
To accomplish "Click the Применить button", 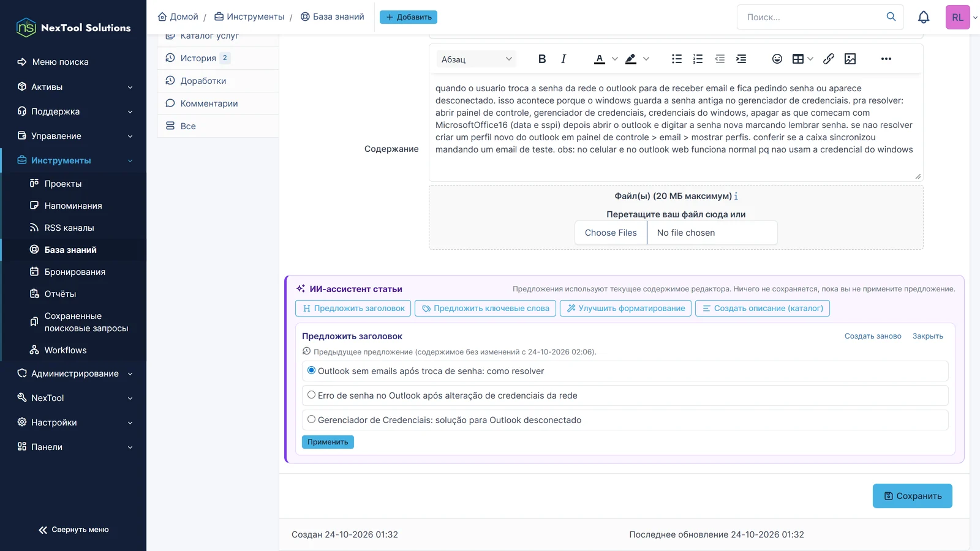I will pyautogui.click(x=328, y=442).
